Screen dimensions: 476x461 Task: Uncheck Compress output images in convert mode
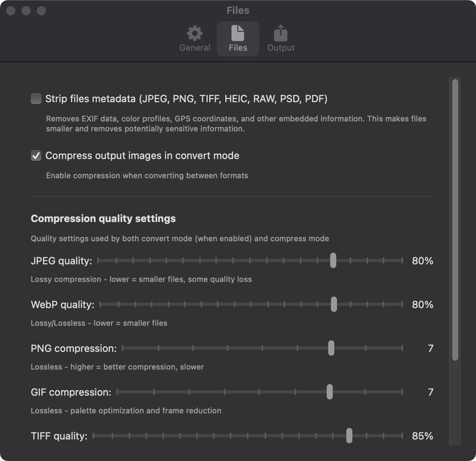click(36, 156)
